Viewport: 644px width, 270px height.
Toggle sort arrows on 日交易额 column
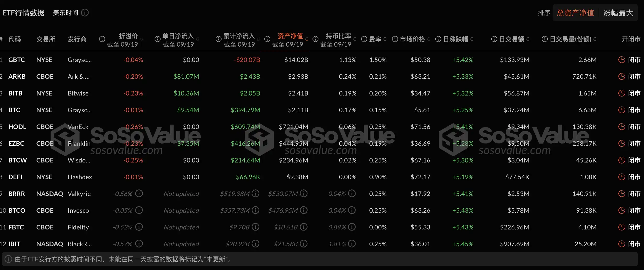pyautogui.click(x=528, y=39)
